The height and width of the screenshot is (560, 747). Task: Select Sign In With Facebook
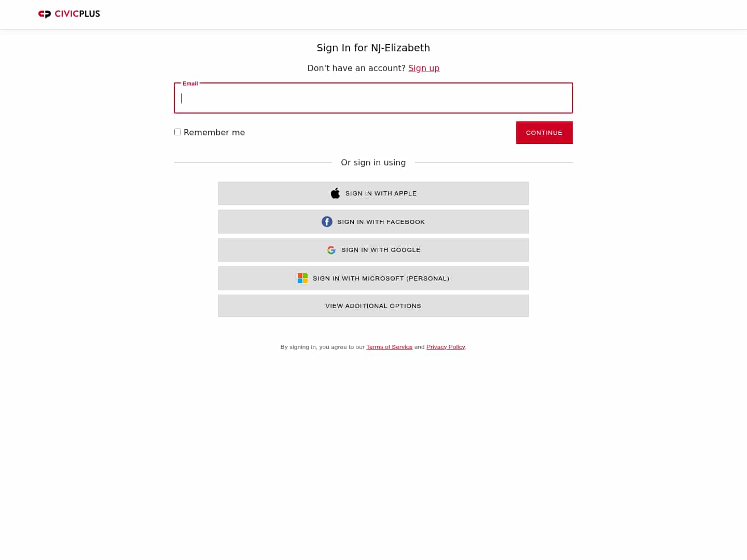pyautogui.click(x=373, y=221)
